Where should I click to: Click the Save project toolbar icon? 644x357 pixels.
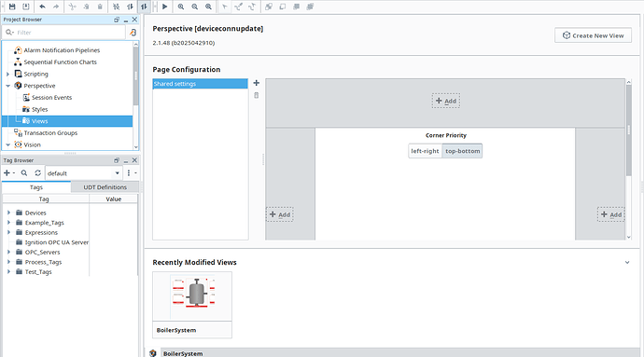coord(12,7)
